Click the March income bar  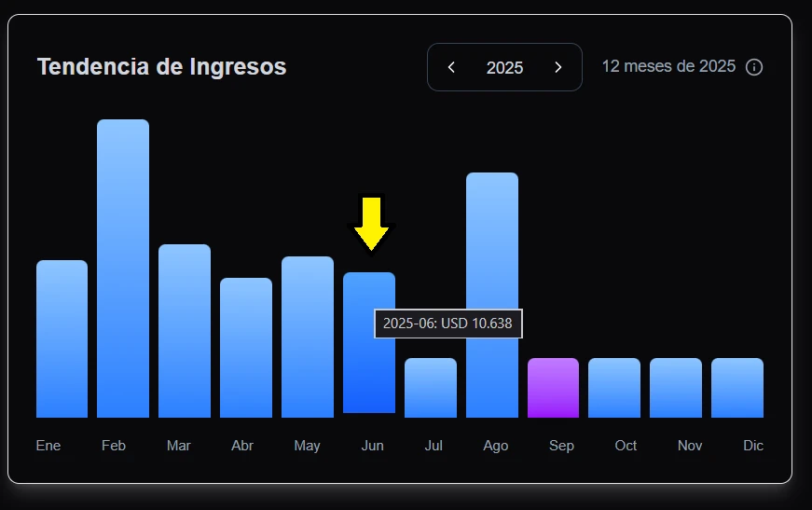[185, 331]
